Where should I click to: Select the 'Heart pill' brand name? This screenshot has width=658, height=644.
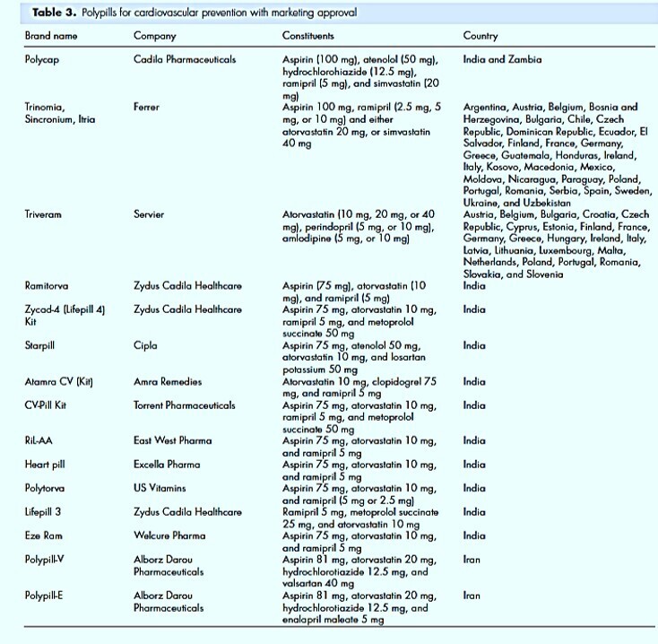(45, 465)
